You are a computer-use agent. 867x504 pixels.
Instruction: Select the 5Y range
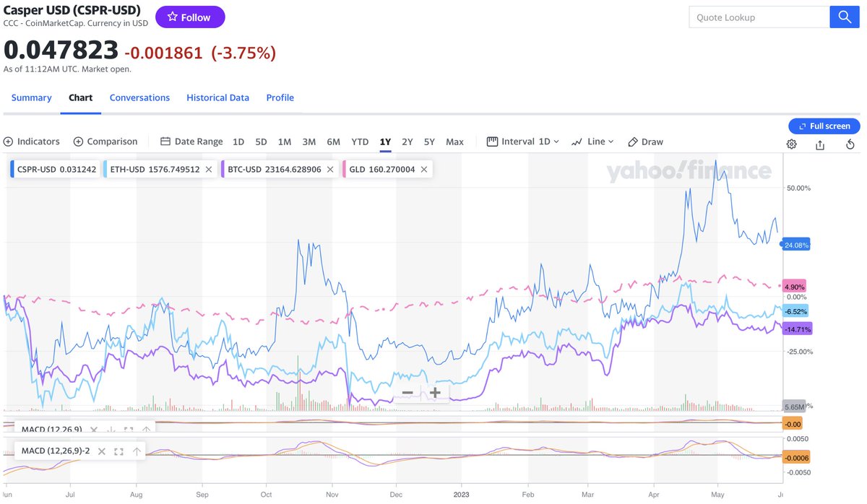pos(430,142)
